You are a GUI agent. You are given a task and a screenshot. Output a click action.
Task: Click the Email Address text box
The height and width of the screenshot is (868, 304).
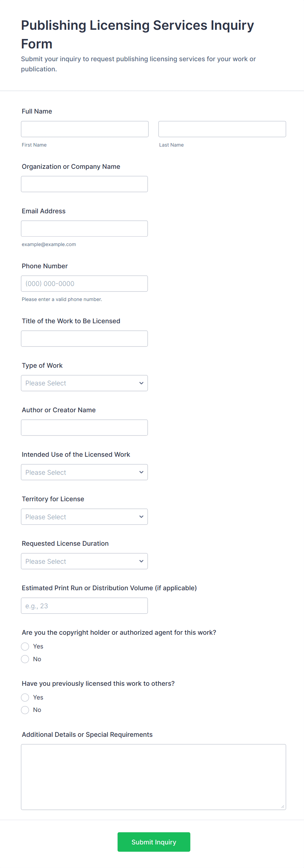[x=84, y=228]
